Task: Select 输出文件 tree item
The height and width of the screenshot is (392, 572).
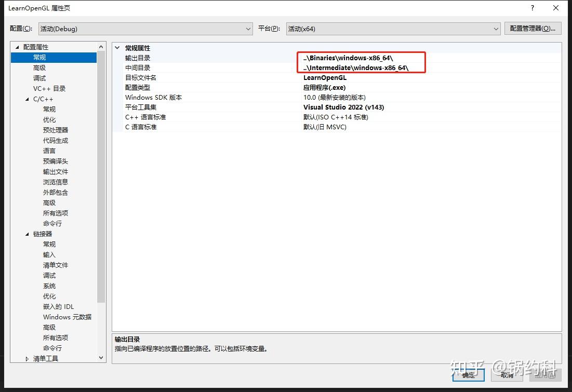Action: [56, 172]
